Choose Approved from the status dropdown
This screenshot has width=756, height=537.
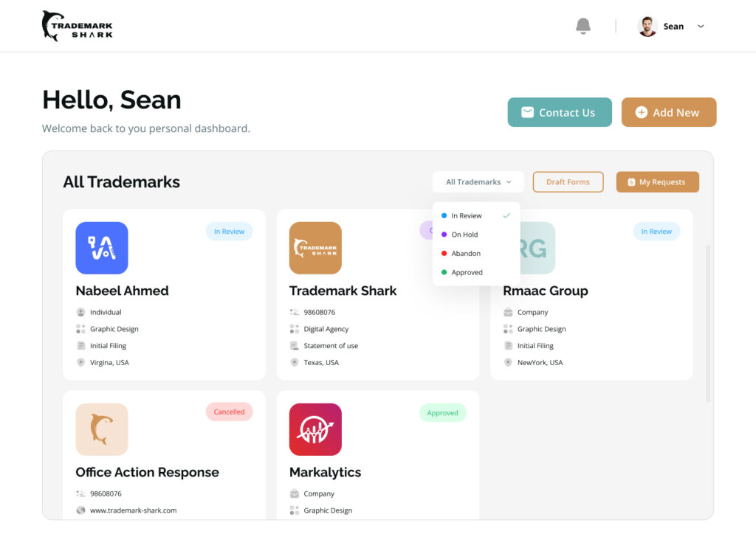[467, 273]
